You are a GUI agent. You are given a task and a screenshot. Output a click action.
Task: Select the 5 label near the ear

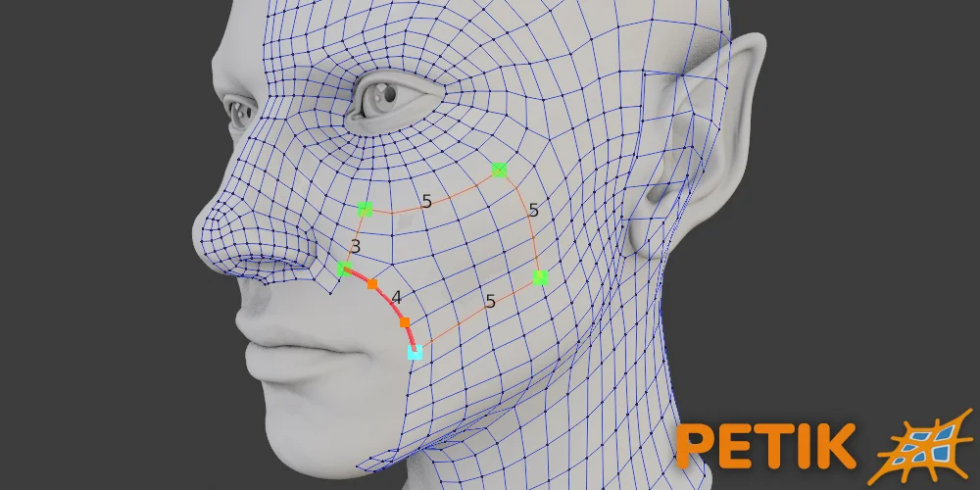tap(533, 210)
